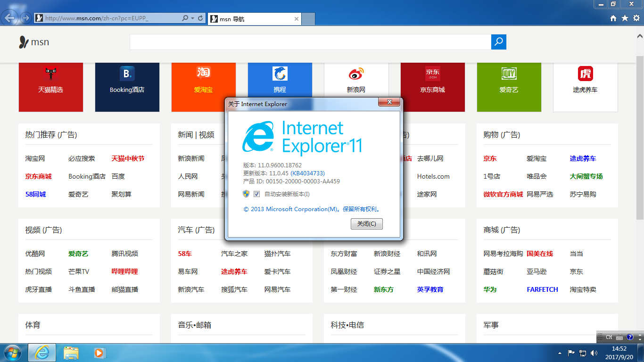Close the msn 导航 tab
This screenshot has height=362, width=644.
[296, 19]
